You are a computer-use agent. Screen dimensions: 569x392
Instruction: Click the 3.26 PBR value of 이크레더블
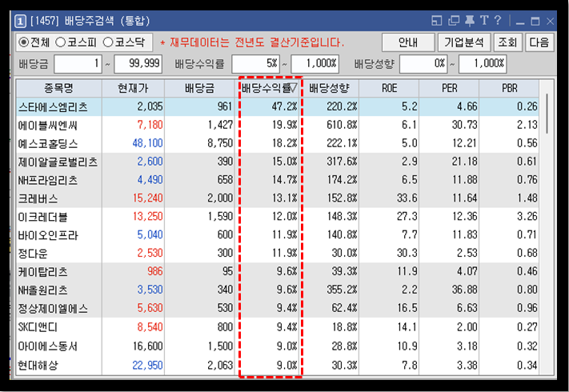[527, 217]
